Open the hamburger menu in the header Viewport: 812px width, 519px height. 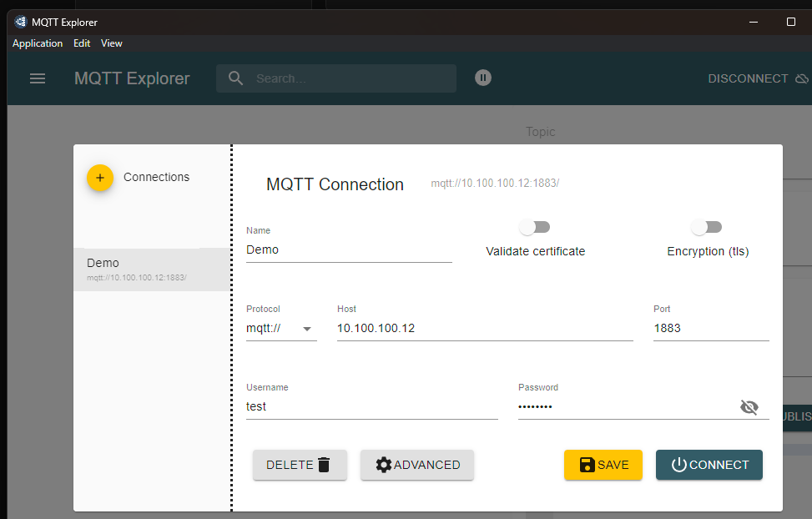pyautogui.click(x=38, y=78)
